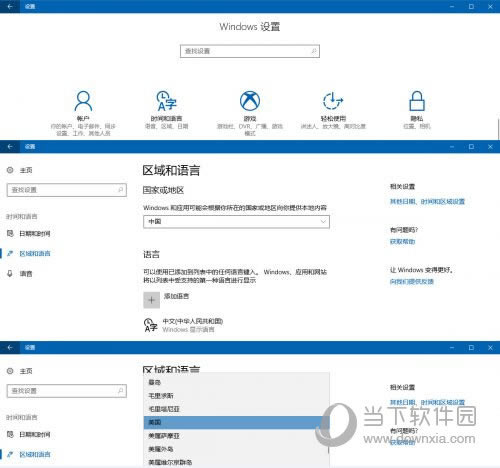Click the plus icon for 添加语言
The image size is (500, 468).
(151, 300)
